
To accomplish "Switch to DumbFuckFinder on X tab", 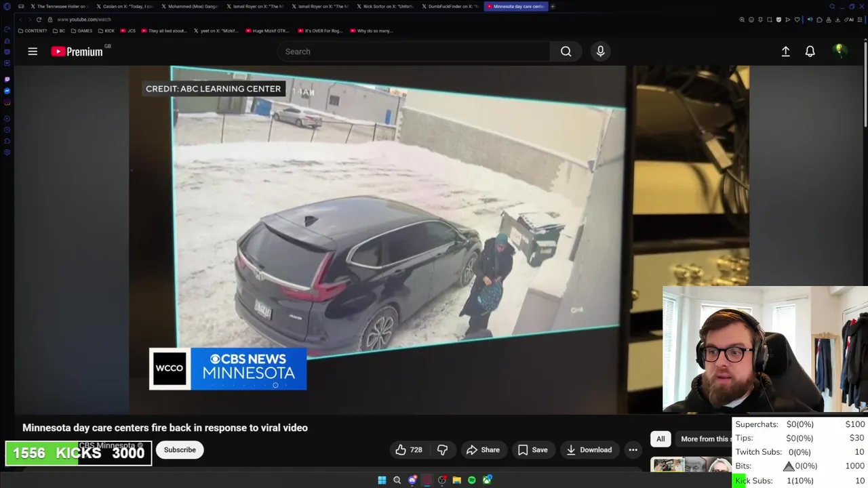I will pyautogui.click(x=450, y=6).
